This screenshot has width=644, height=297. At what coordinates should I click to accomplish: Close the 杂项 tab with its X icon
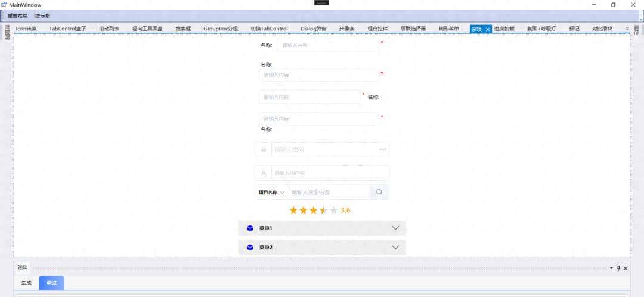[488, 29]
